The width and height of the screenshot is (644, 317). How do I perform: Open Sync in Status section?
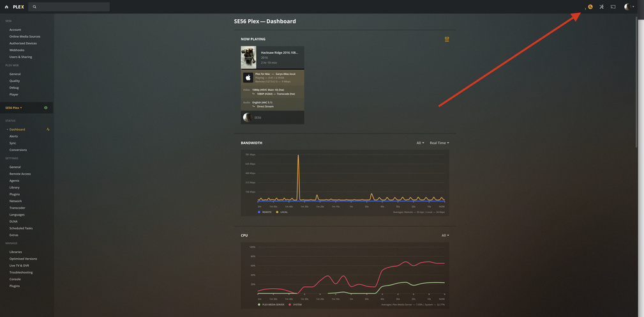13,143
